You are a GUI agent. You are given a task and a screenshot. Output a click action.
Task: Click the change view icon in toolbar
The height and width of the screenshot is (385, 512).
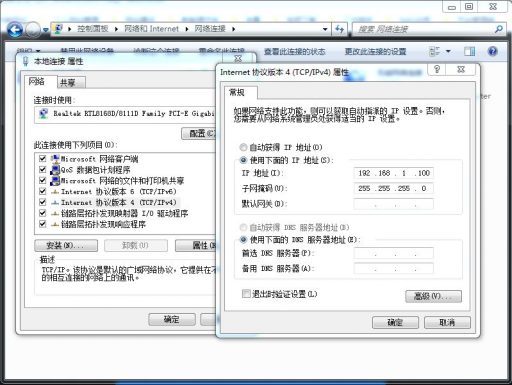(434, 51)
